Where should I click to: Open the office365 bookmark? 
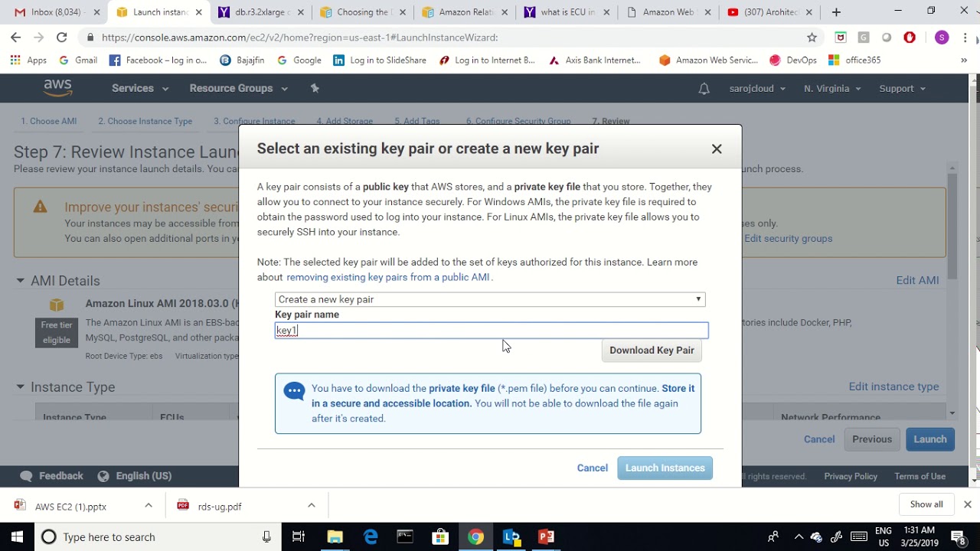coord(854,60)
